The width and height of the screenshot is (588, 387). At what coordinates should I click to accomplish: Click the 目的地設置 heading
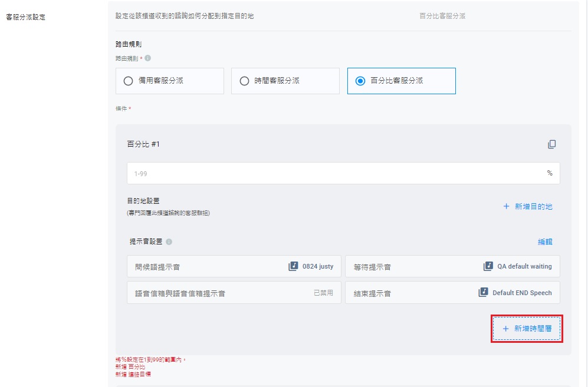coord(143,201)
